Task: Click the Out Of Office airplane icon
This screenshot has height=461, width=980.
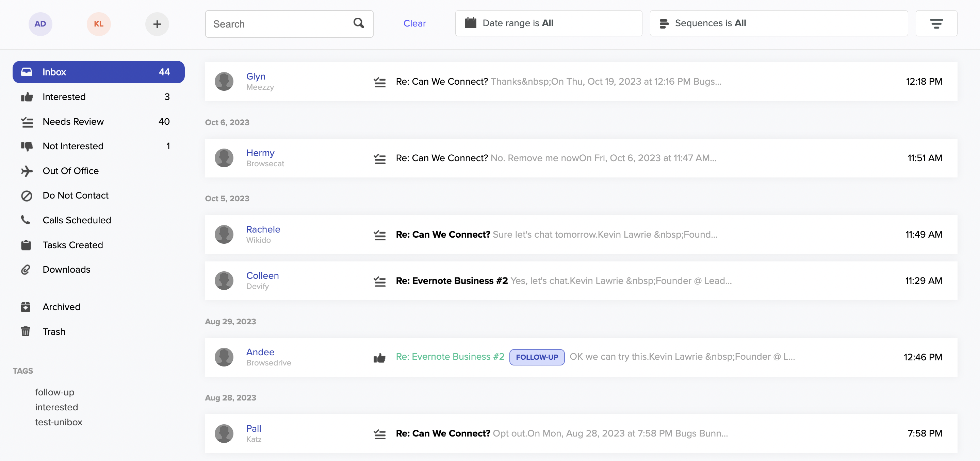Action: pyautogui.click(x=27, y=171)
